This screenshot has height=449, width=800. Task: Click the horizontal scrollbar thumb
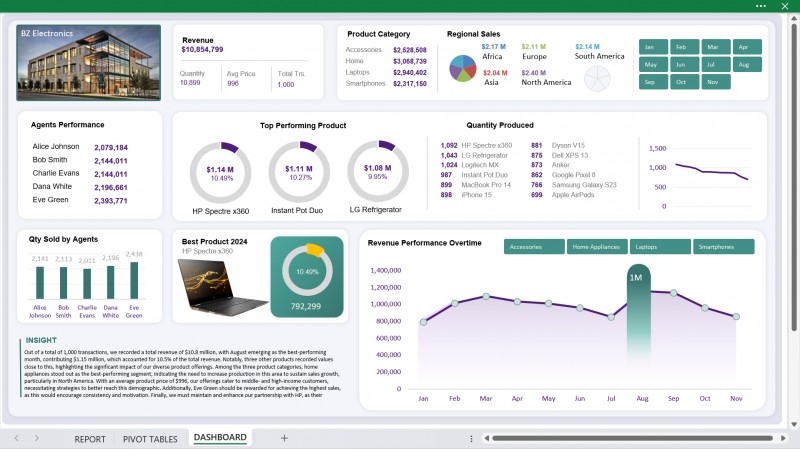pos(633,438)
